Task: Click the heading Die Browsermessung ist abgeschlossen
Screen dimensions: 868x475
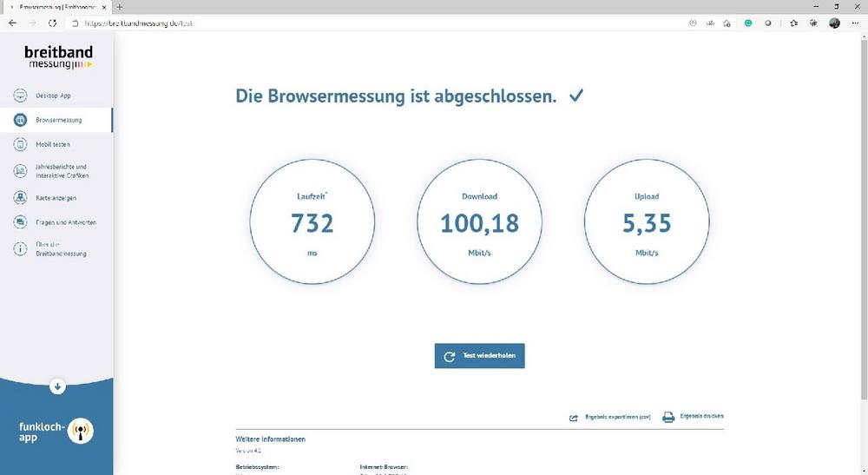Action: pyautogui.click(x=396, y=96)
